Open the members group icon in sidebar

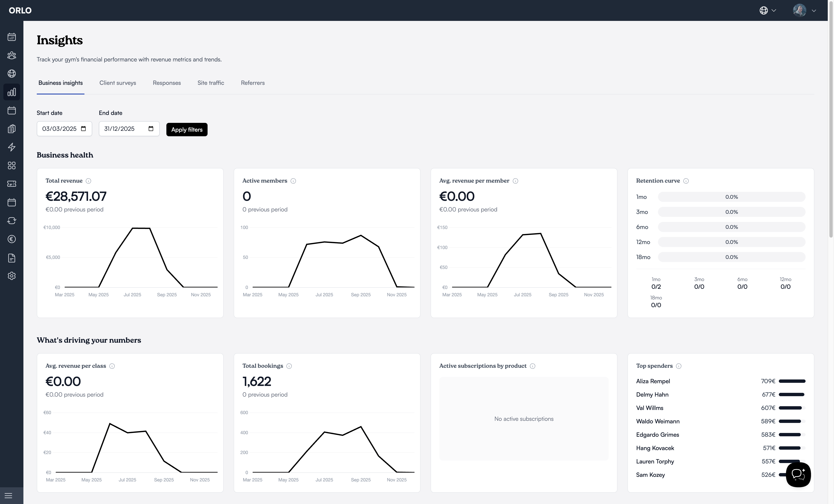coord(11,55)
